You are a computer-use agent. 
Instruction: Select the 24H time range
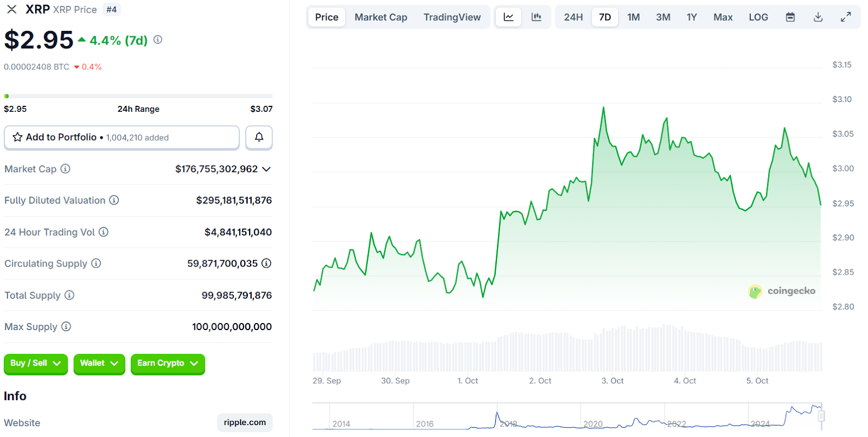coord(573,17)
